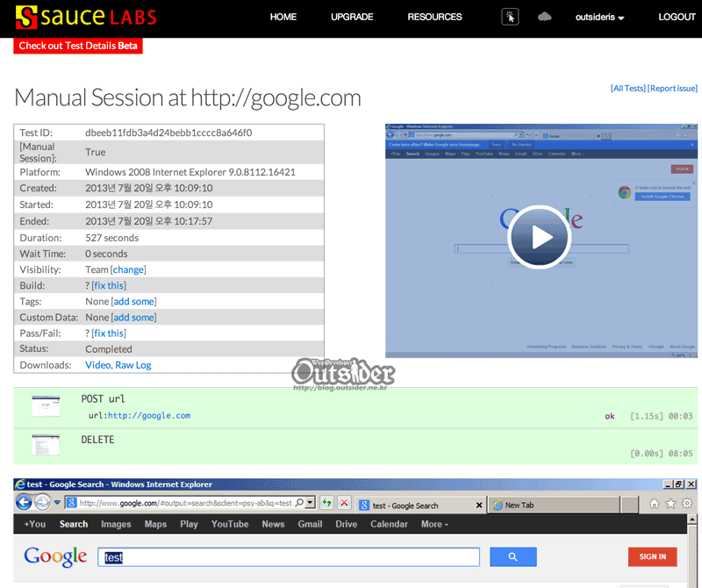The image size is (702, 588).
Task: Click LOGOUT in header
Action: [x=677, y=17]
